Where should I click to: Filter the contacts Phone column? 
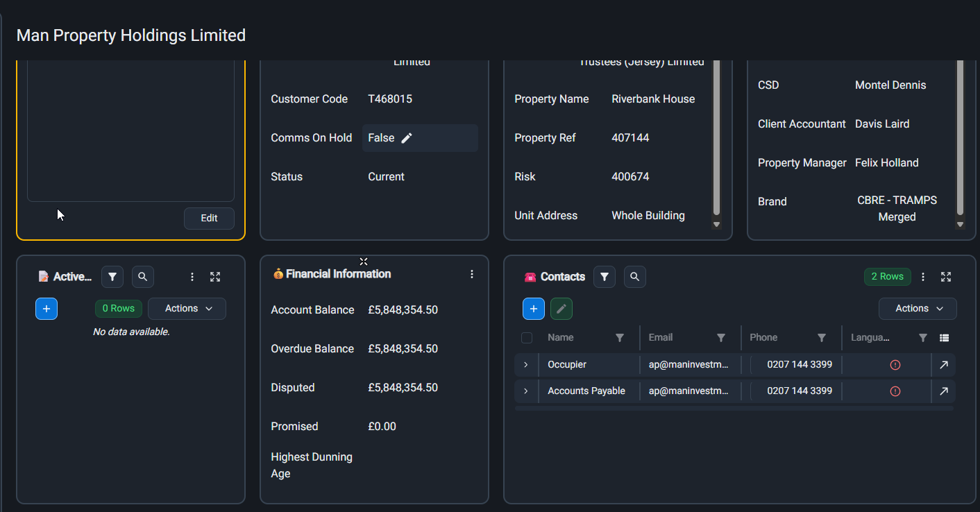(x=822, y=338)
